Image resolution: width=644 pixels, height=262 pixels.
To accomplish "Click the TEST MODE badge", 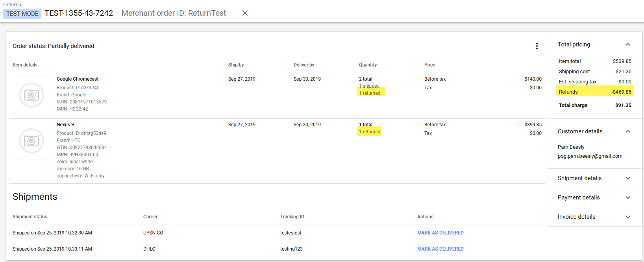I will click(22, 14).
